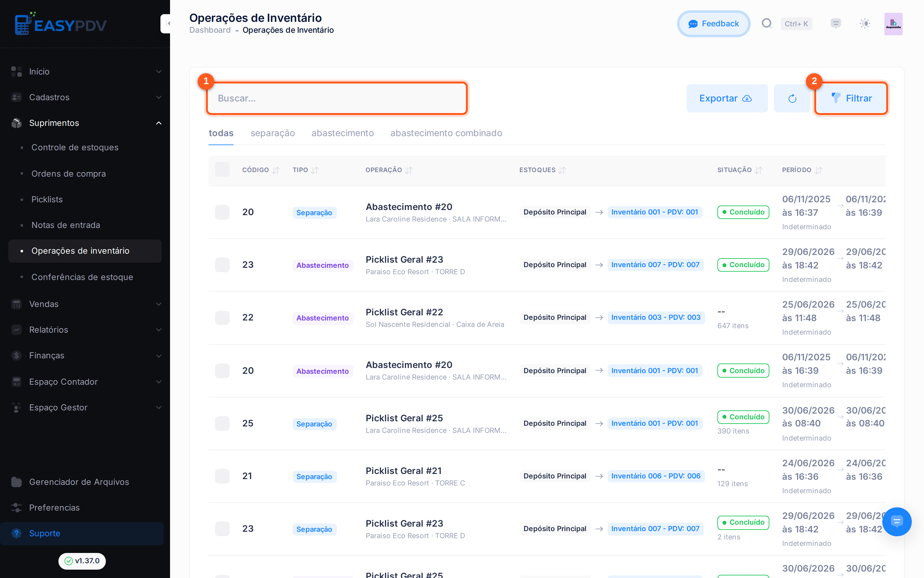Open the Picklist Geral #22 operation title
Viewport: 924px width, 578px height.
click(x=404, y=312)
